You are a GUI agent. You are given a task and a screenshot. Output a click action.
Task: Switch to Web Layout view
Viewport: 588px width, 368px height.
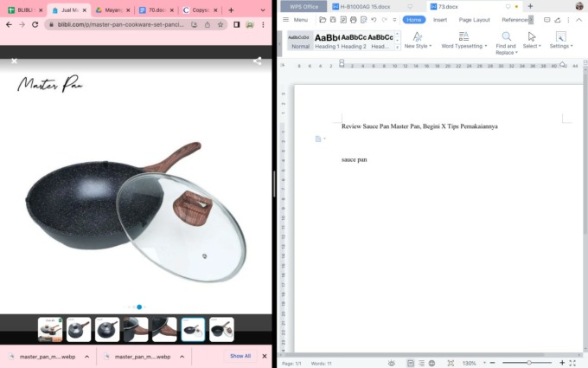click(x=432, y=363)
